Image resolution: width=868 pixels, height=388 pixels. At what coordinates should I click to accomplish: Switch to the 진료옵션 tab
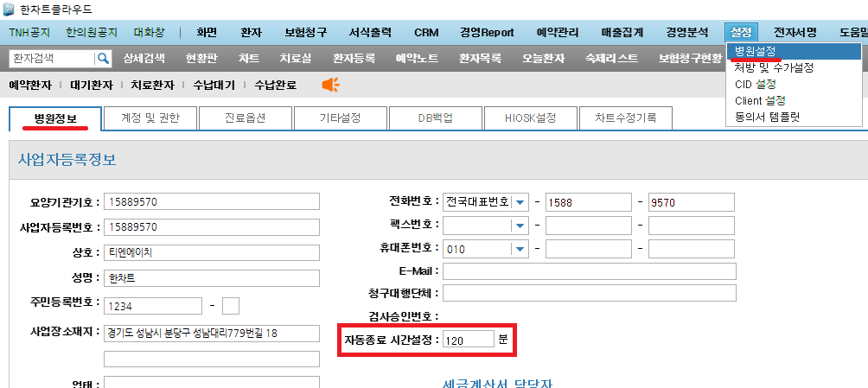pos(246,118)
